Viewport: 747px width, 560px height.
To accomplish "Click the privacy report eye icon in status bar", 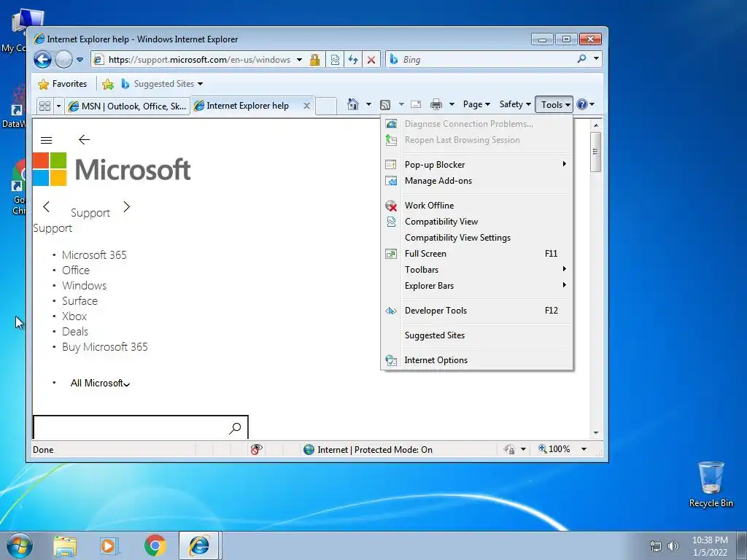I will point(256,449).
